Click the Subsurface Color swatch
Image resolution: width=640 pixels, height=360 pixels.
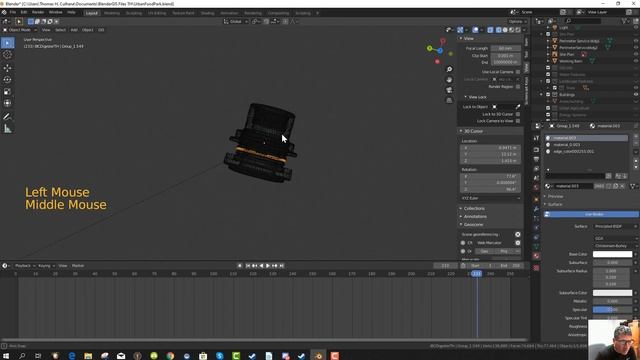pos(612,293)
